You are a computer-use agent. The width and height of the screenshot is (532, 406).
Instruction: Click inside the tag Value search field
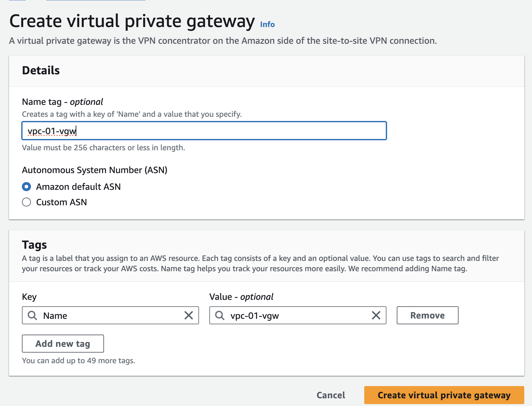tap(299, 315)
